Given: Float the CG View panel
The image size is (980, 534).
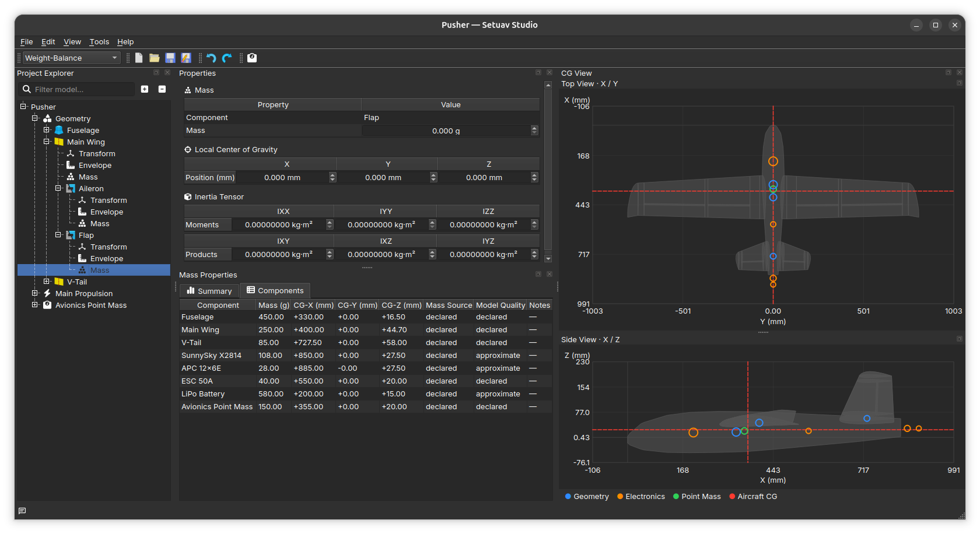Looking at the screenshot, I should pyautogui.click(x=949, y=72).
